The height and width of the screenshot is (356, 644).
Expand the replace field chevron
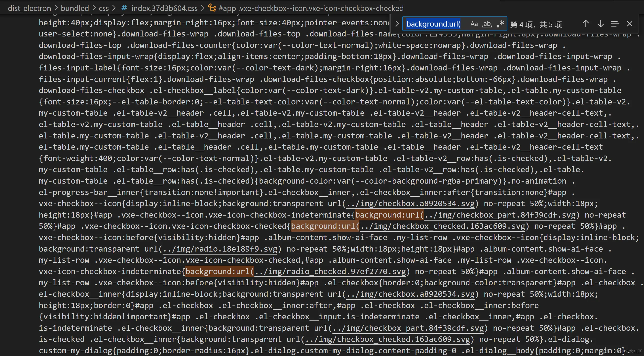(397, 24)
